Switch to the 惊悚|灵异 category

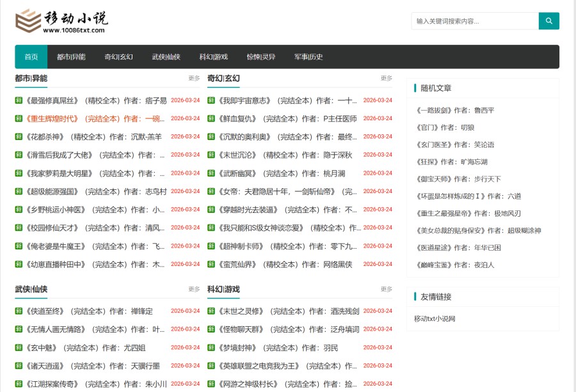262,56
